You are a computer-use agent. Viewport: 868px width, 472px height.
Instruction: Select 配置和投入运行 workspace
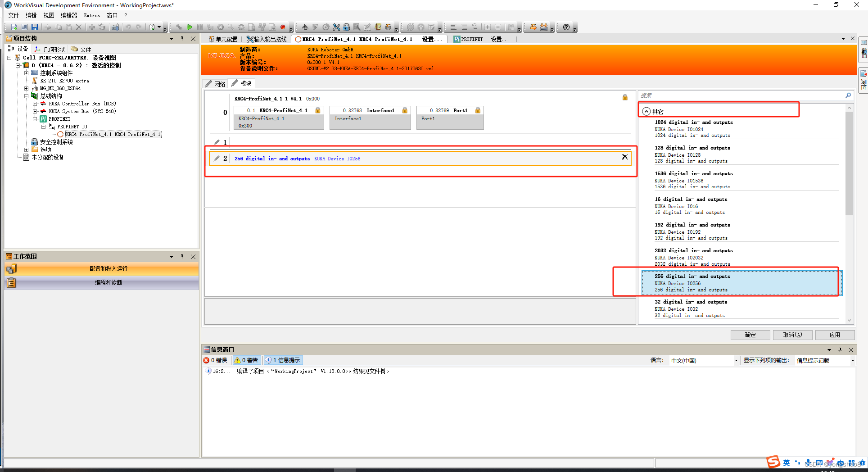[x=102, y=268]
